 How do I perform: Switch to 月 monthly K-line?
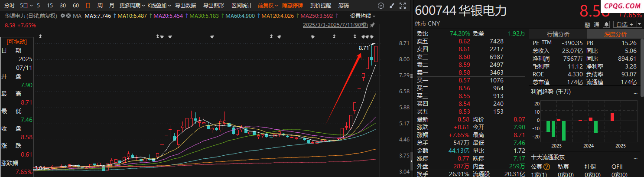(112, 6)
